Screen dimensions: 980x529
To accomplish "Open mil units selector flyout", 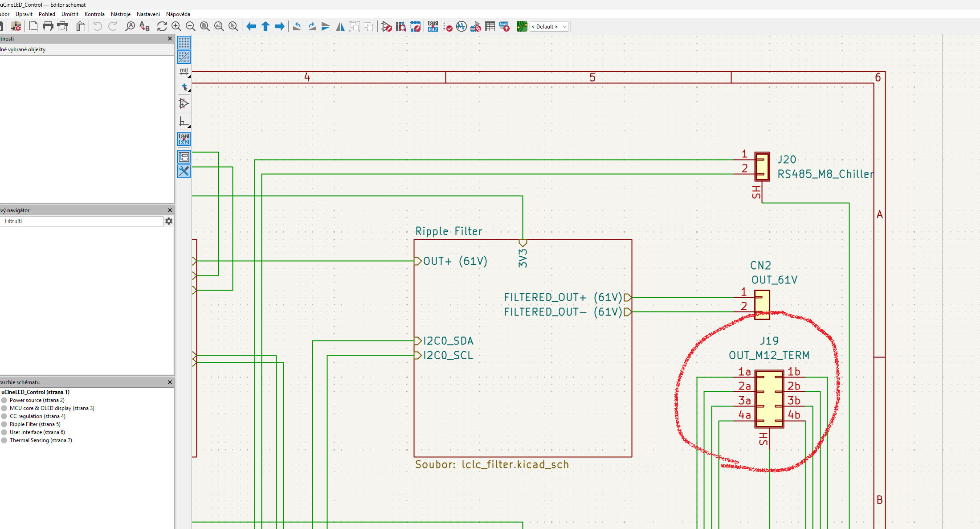I will [184, 72].
